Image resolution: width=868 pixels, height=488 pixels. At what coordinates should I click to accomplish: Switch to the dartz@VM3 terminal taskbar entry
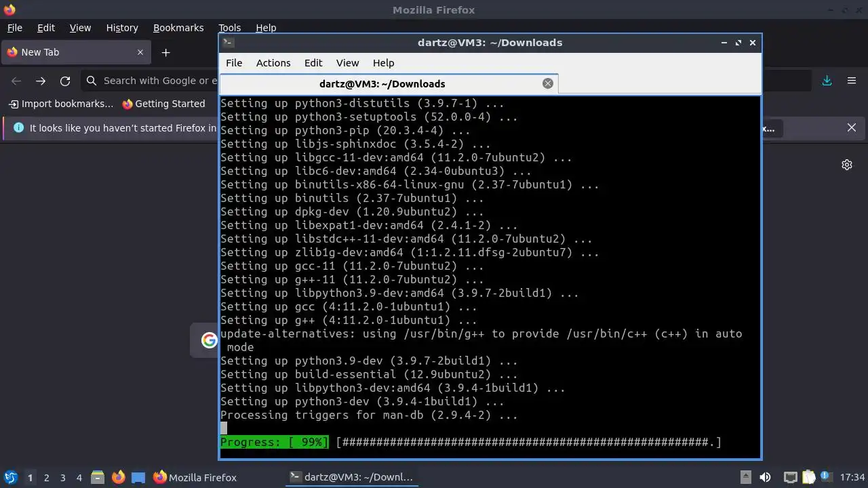pos(351,477)
